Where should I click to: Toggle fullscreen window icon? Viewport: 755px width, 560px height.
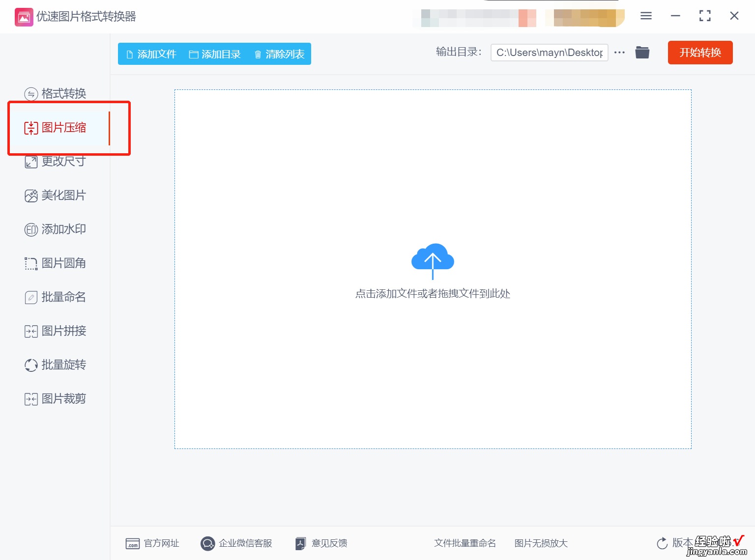pos(705,16)
